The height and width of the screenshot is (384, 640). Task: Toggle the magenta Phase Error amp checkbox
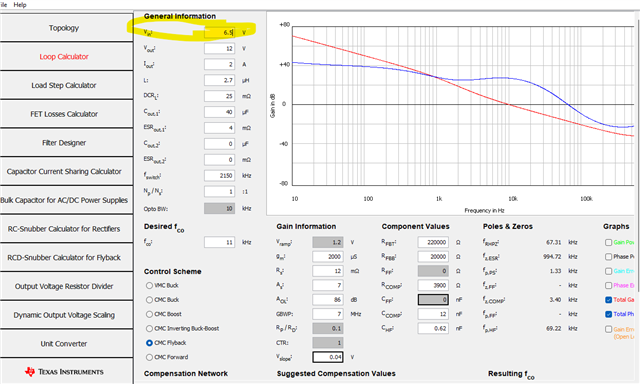[609, 285]
